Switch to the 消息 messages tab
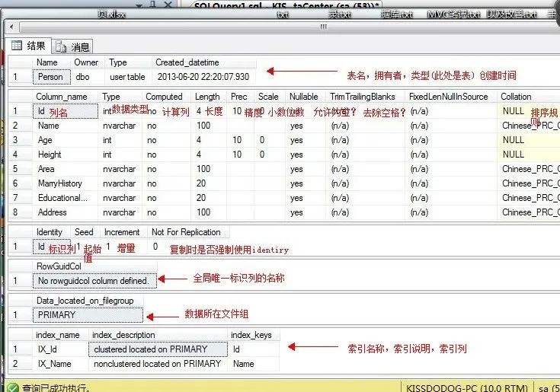 tap(73, 46)
